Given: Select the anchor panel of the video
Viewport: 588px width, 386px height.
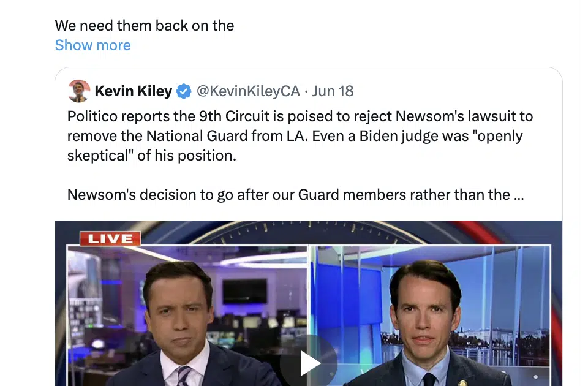Looking at the screenshot, I should coord(187,316).
